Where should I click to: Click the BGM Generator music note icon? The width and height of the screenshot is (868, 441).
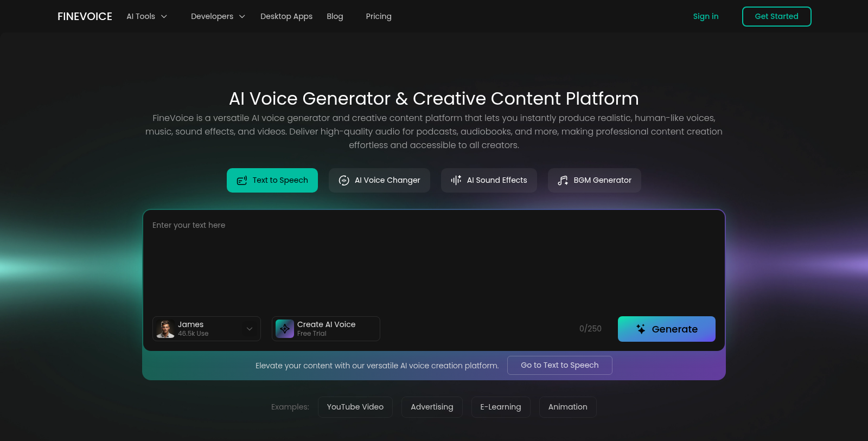click(563, 181)
